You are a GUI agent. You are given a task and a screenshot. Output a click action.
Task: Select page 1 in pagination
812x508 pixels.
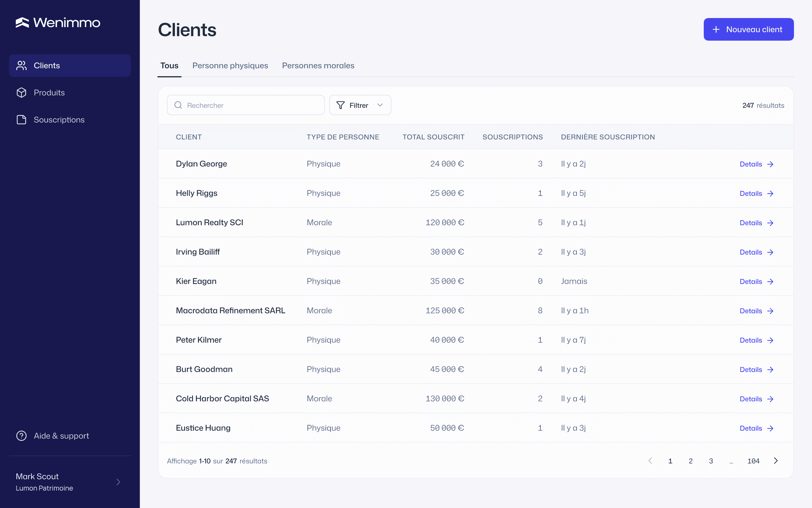[x=670, y=461]
